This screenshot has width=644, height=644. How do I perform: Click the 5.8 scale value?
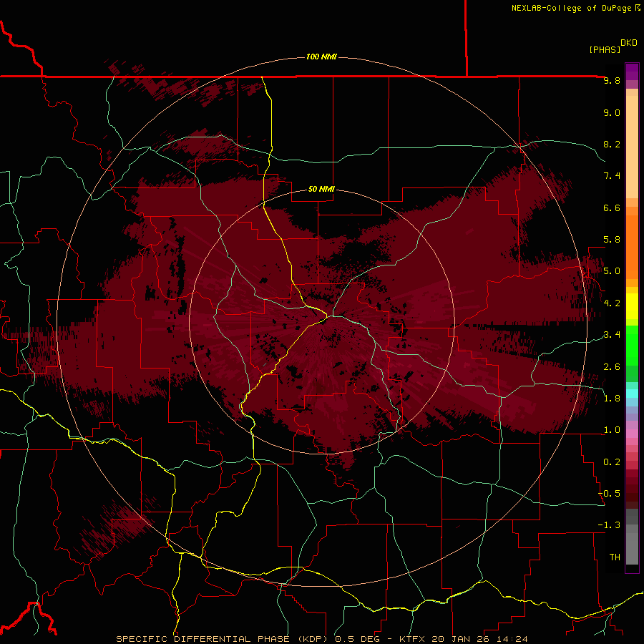click(x=612, y=240)
